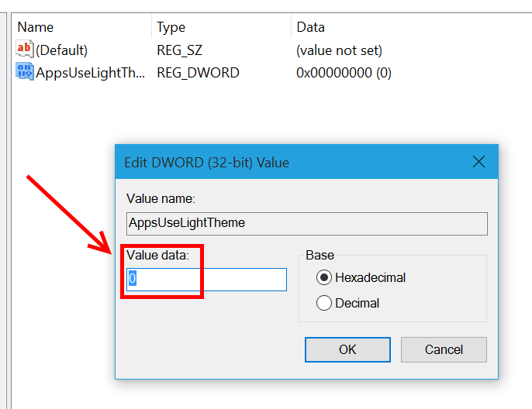This screenshot has height=409, width=532.
Task: Cancel the Edit DWORD dialog
Action: click(444, 349)
